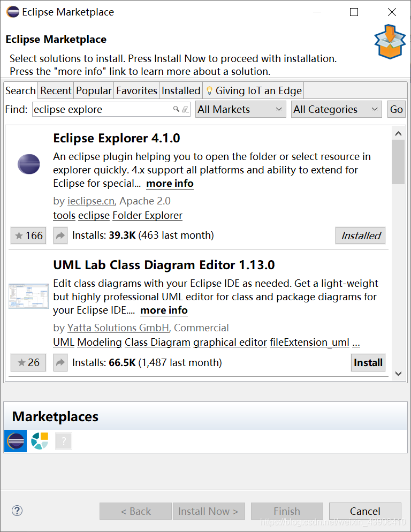The height and width of the screenshot is (532, 411).
Task: Switch to the Favorites tab
Action: pyautogui.click(x=136, y=90)
